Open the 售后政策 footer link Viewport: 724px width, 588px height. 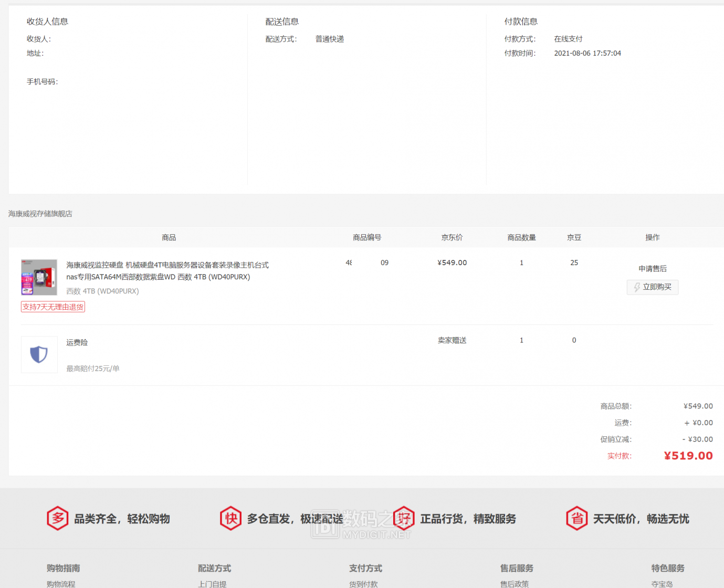point(515,584)
